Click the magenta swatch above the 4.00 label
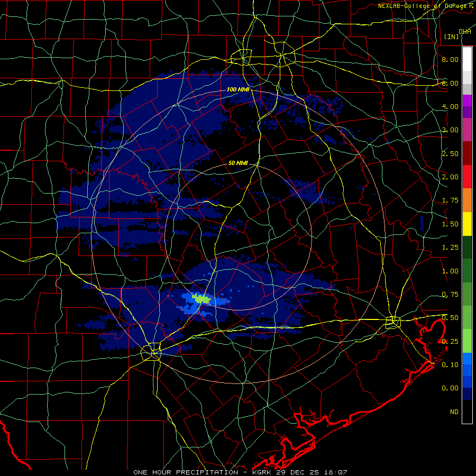476x476 pixels. coord(467,100)
